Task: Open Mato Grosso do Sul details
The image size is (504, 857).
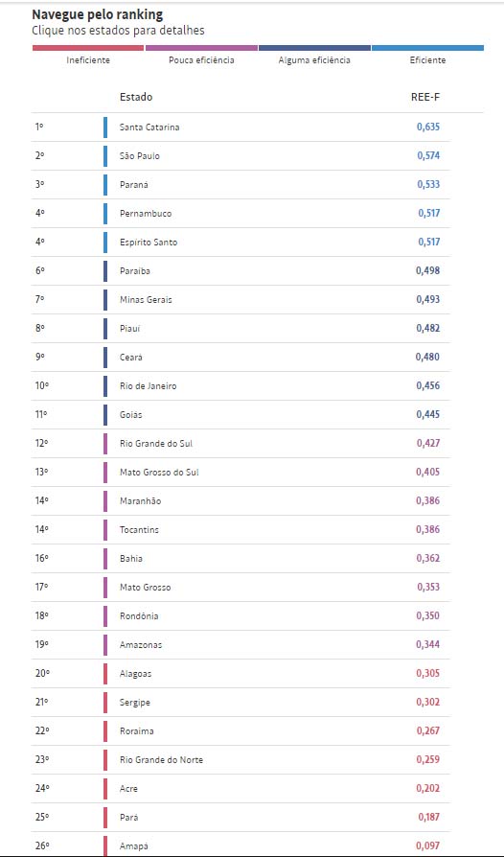Action: tap(241, 473)
